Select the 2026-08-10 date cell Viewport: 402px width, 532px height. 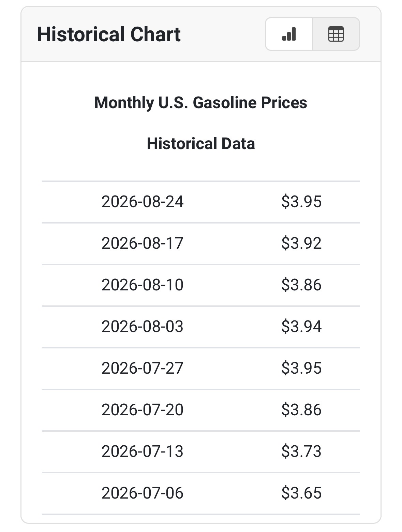coord(143,285)
